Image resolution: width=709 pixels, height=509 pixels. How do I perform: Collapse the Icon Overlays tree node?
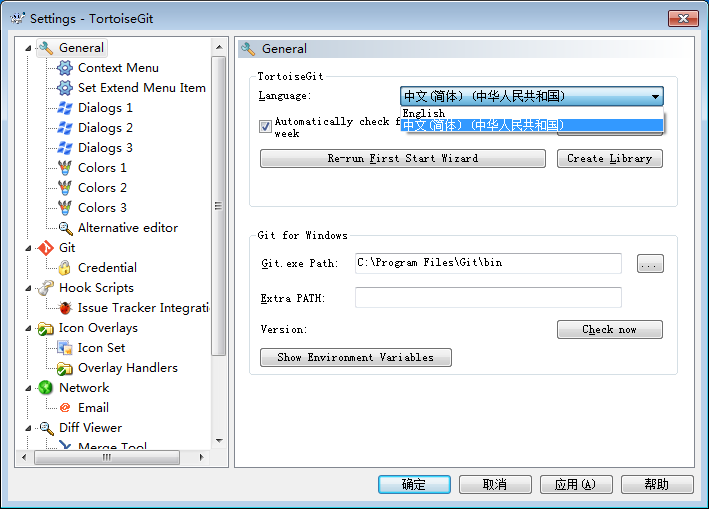click(28, 329)
